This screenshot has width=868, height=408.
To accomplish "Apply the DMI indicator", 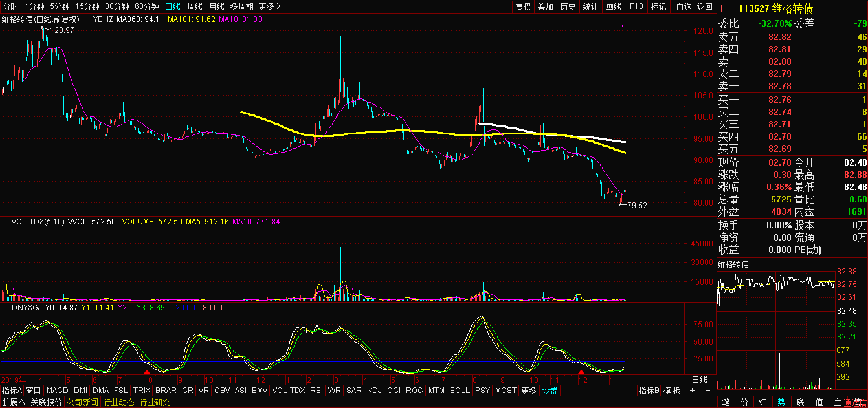I will [x=81, y=391].
